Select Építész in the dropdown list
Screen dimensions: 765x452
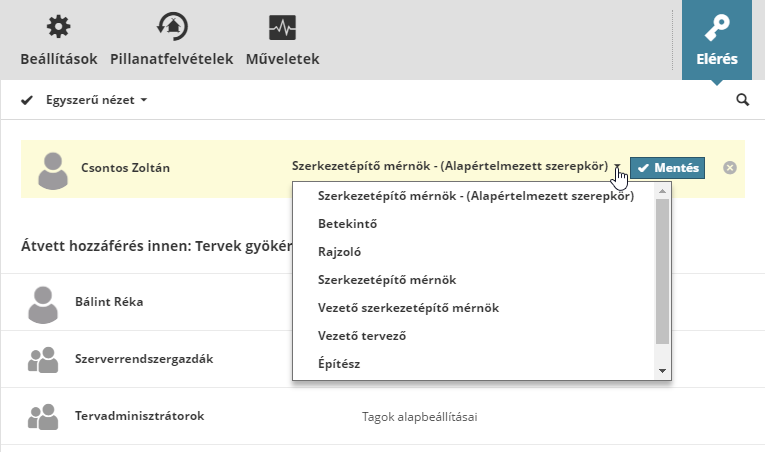pos(339,364)
